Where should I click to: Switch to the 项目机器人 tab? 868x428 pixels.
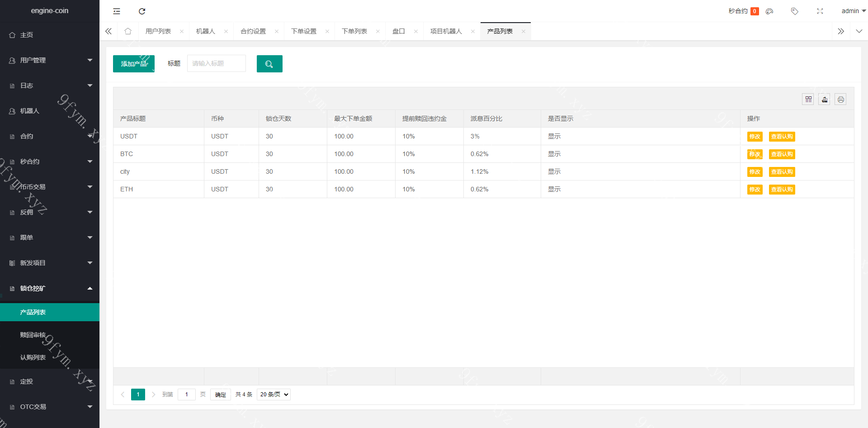446,31
